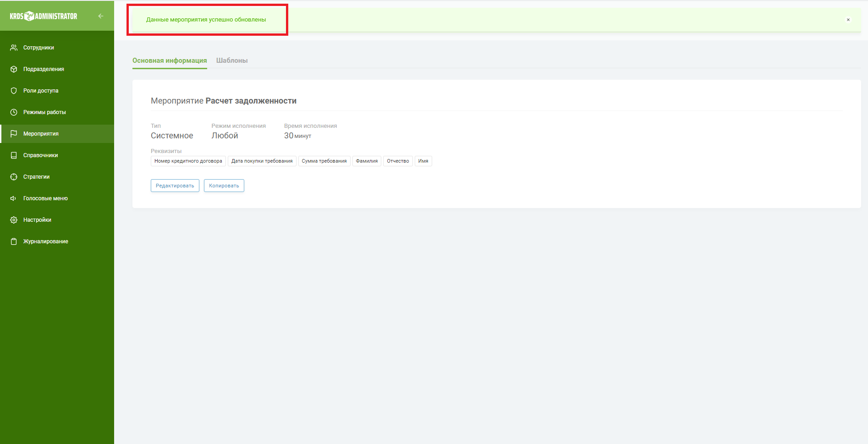This screenshot has height=444, width=868.
Task: Click the Стратегии target icon
Action: tap(14, 177)
